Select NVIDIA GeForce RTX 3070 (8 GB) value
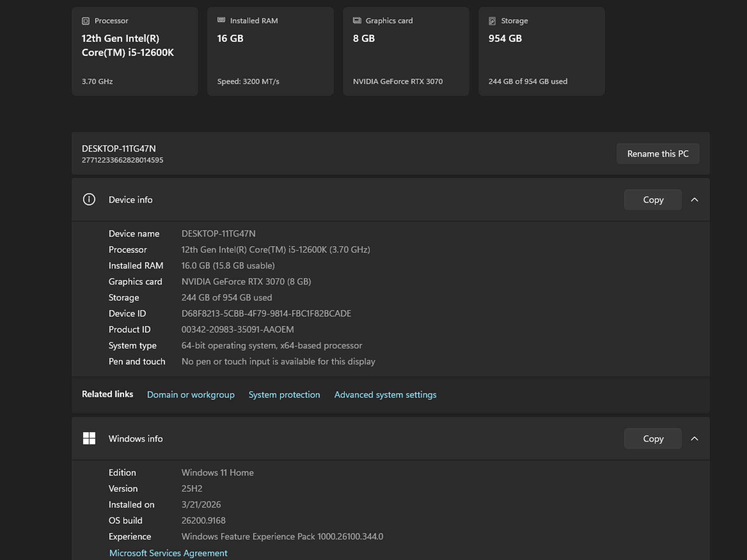747x560 pixels. click(246, 281)
